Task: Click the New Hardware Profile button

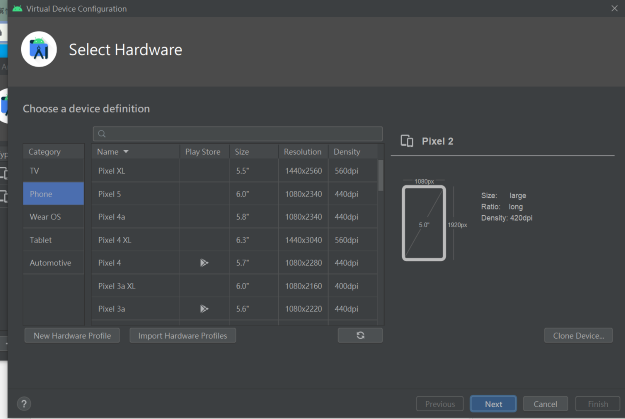Action: coord(72,336)
